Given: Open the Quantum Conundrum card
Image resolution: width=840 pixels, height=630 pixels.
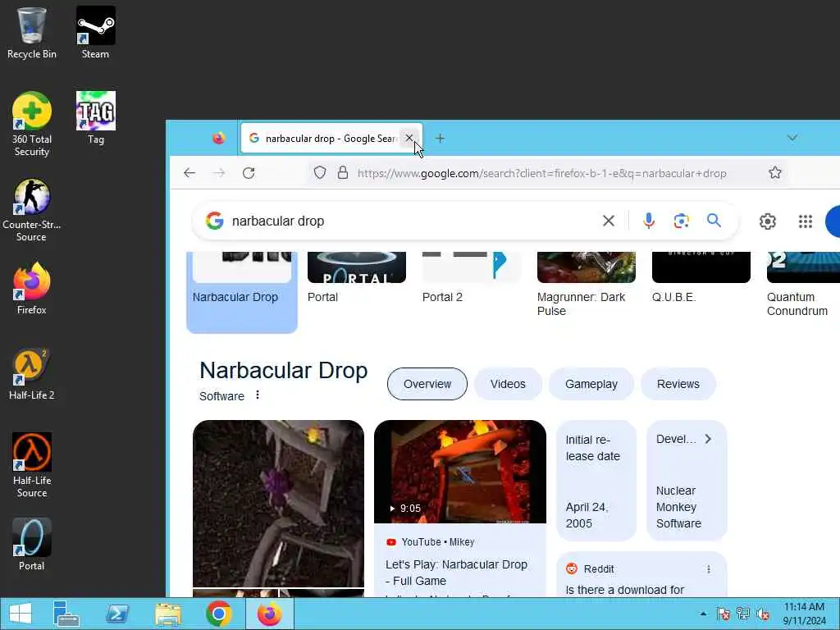Looking at the screenshot, I should [802, 285].
